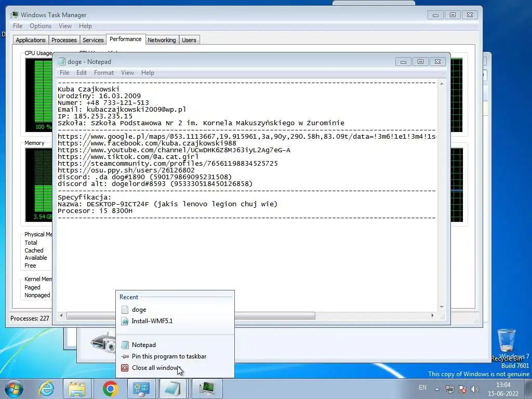Open Task Manager's Options menu

(x=41, y=26)
